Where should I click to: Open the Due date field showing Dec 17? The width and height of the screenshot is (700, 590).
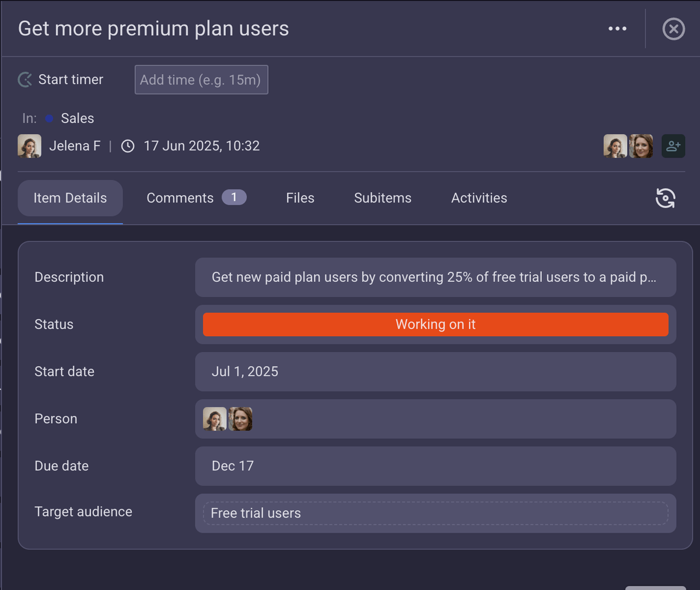click(x=435, y=466)
